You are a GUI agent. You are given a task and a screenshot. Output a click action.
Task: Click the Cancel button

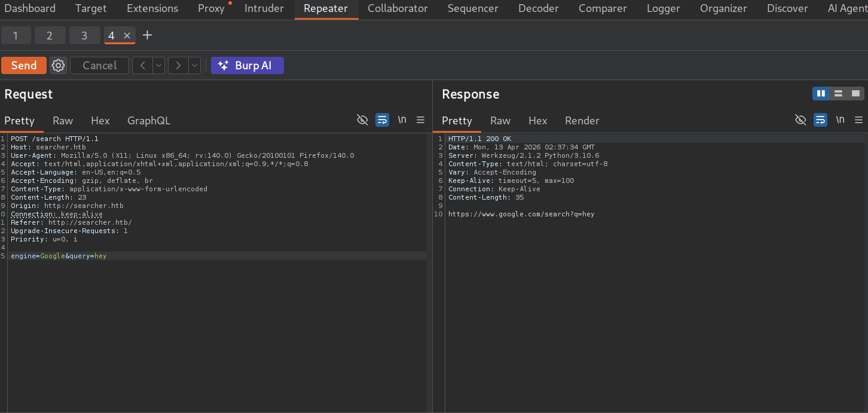click(x=99, y=66)
